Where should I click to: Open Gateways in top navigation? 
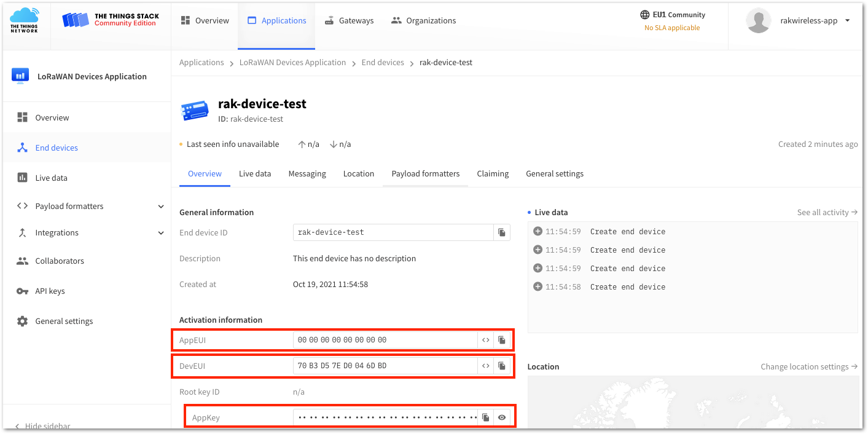coord(349,20)
